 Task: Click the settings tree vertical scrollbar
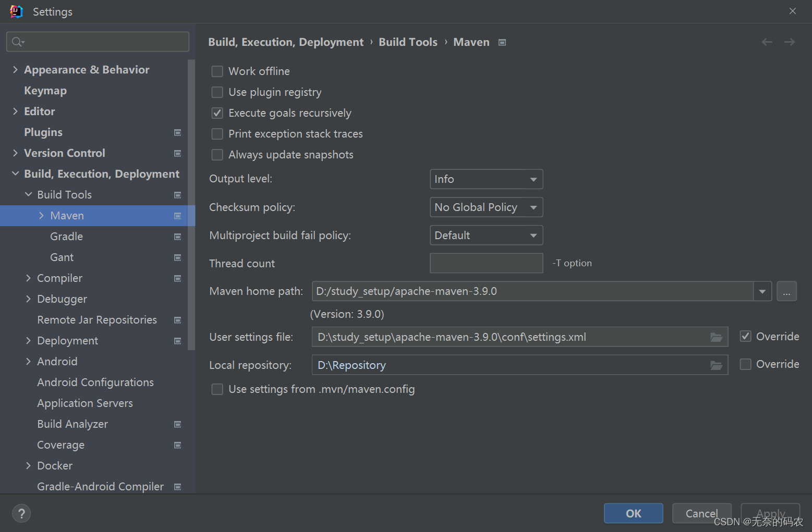coord(191,205)
